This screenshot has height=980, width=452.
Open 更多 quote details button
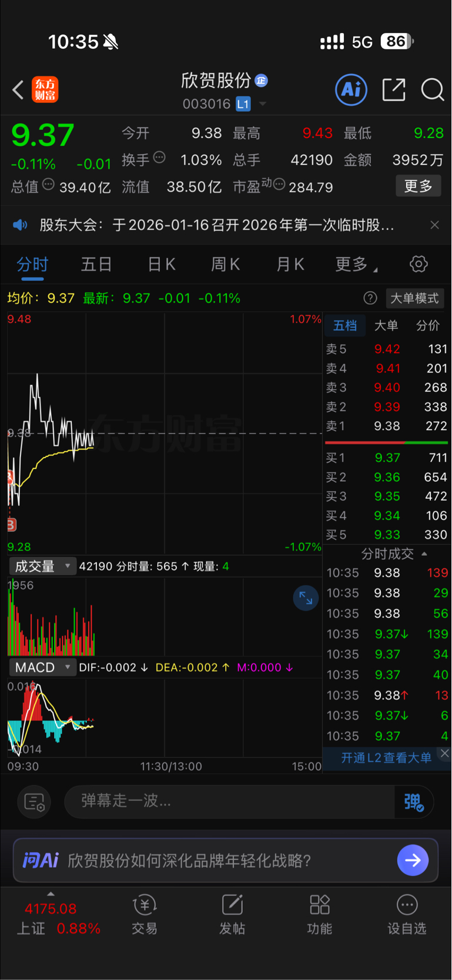click(418, 186)
